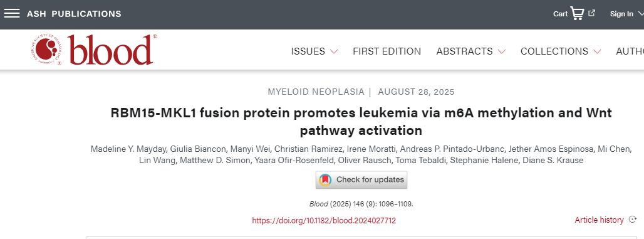
Task: Click Sign In in the header
Action: click(621, 14)
